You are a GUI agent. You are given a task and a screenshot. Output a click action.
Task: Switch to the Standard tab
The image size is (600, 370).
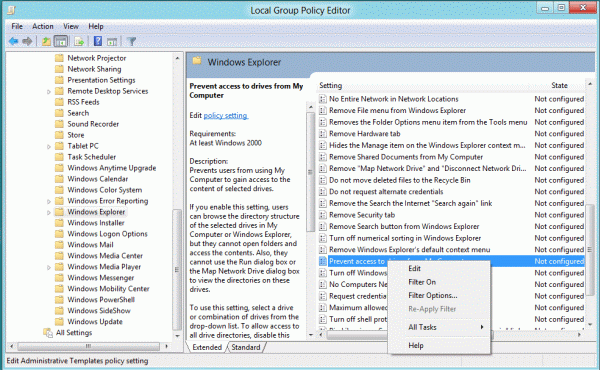(246, 347)
